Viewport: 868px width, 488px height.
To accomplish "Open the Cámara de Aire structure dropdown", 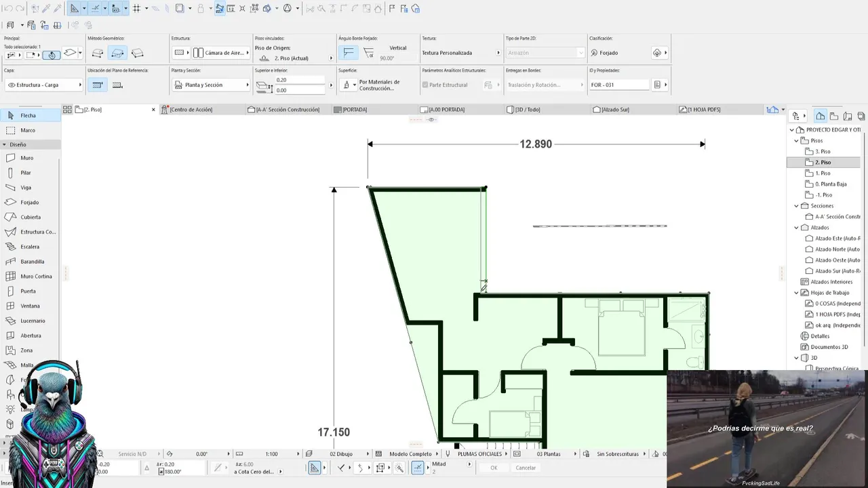I will pos(220,53).
